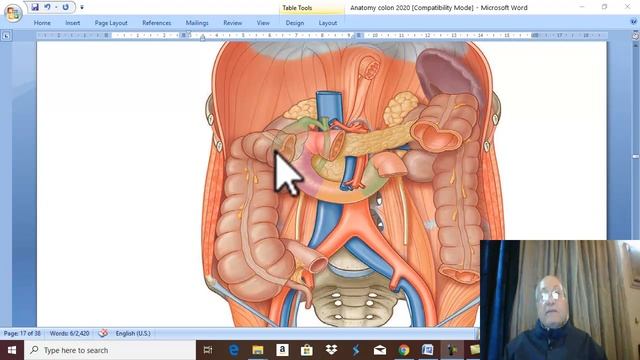Expand the Undo history dropdown arrow
640x360 pixels.
(x=56, y=7)
